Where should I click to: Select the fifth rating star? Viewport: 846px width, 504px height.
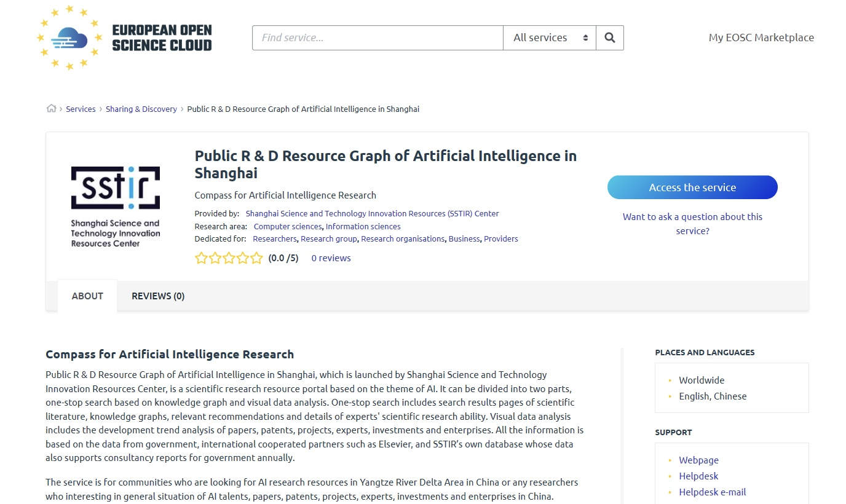(256, 258)
